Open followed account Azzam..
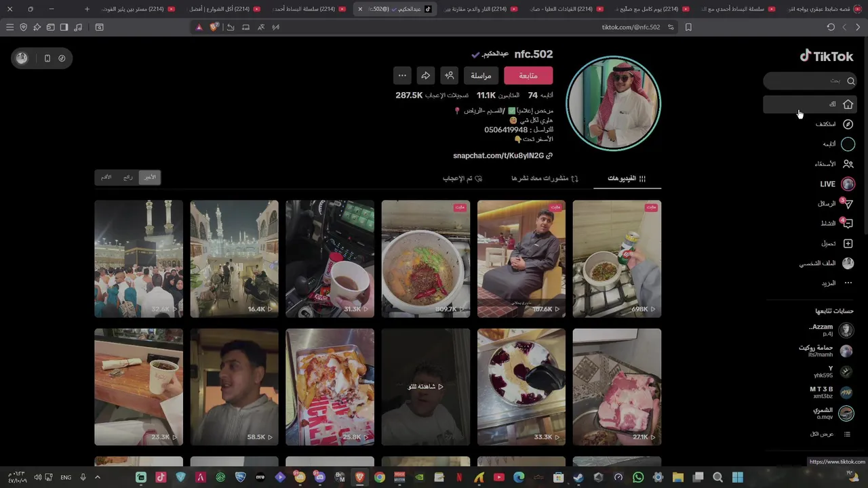868x488 pixels. click(831, 330)
